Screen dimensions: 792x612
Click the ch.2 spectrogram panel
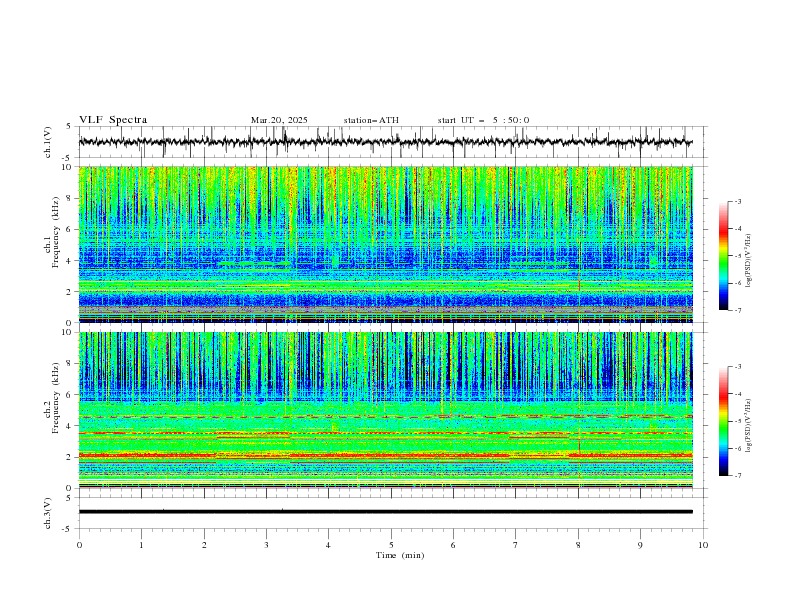[385, 410]
